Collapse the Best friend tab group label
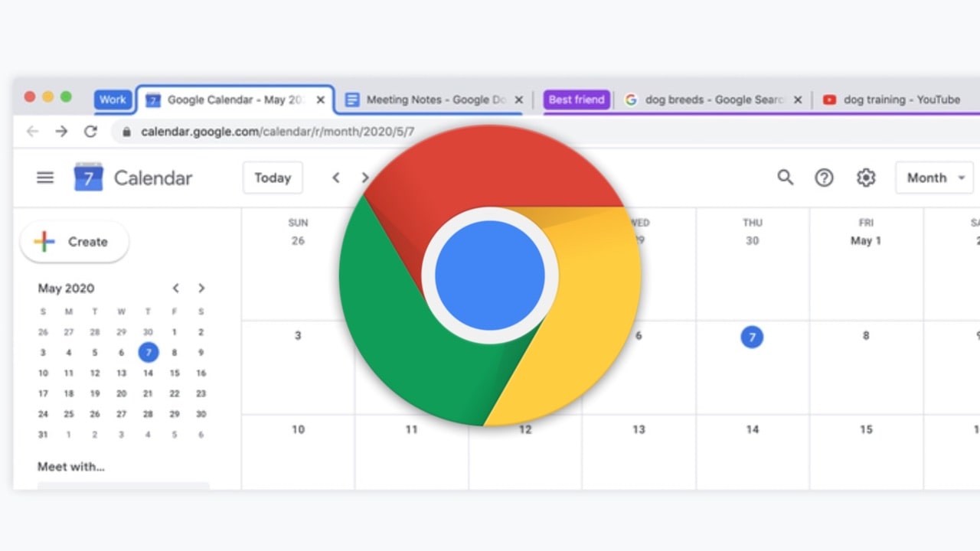This screenshot has height=551, width=980. pos(577,99)
